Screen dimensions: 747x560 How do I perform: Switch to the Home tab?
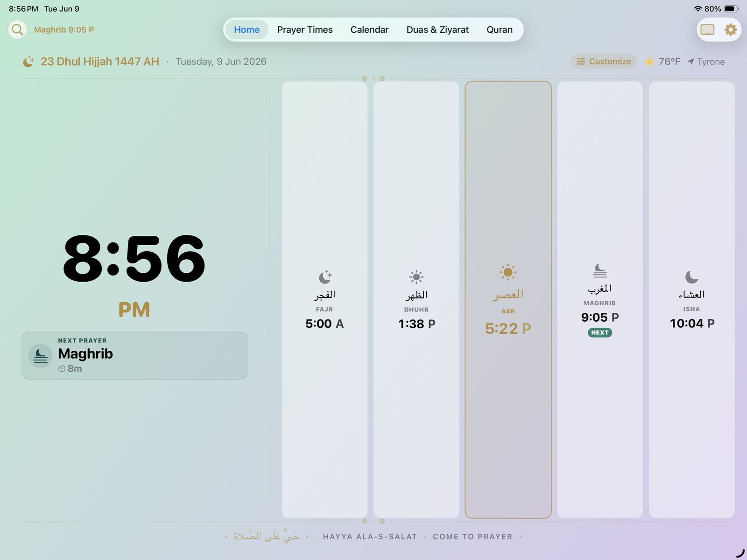pyautogui.click(x=247, y=29)
